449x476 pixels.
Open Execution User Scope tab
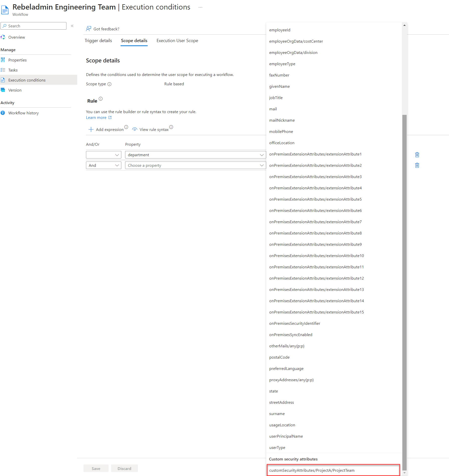[x=177, y=41]
